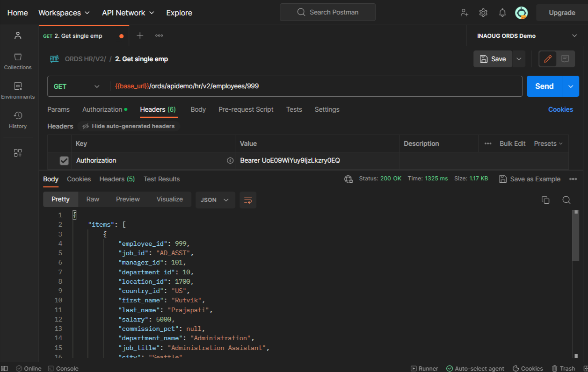Open the Console in the status bar

coord(63,368)
